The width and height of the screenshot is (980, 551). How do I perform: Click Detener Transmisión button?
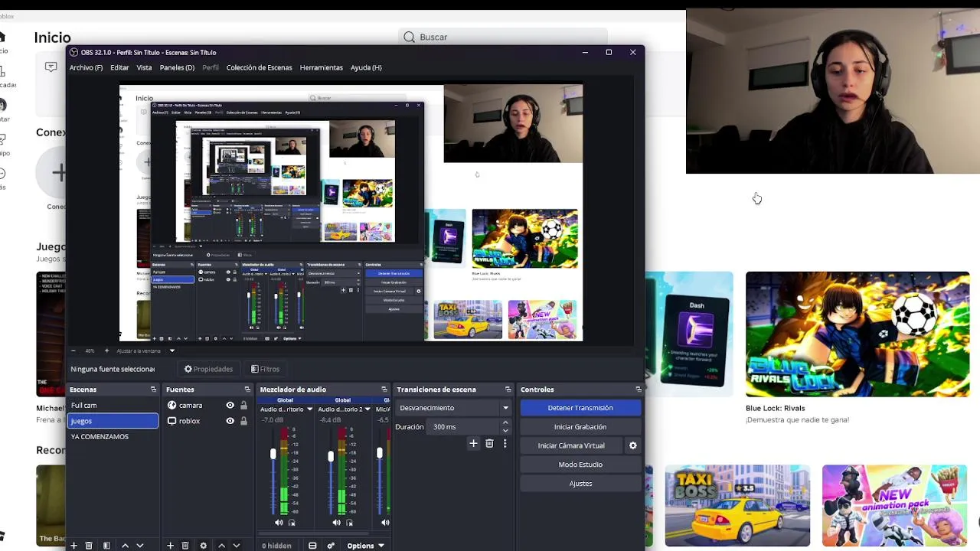coord(580,408)
